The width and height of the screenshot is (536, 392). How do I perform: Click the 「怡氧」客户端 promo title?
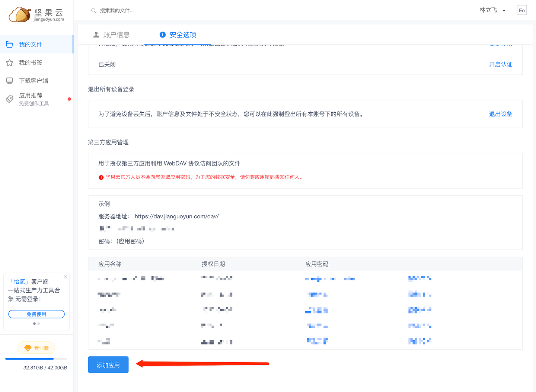28,282
